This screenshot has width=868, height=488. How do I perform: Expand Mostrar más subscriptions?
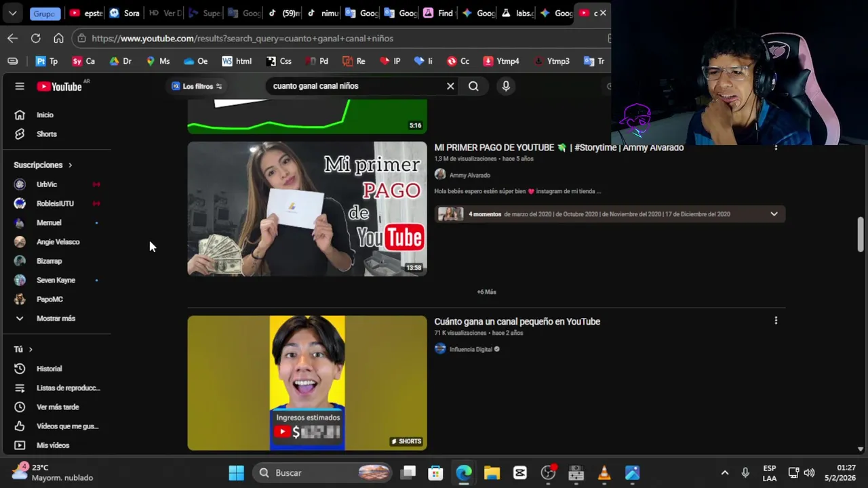(x=57, y=319)
